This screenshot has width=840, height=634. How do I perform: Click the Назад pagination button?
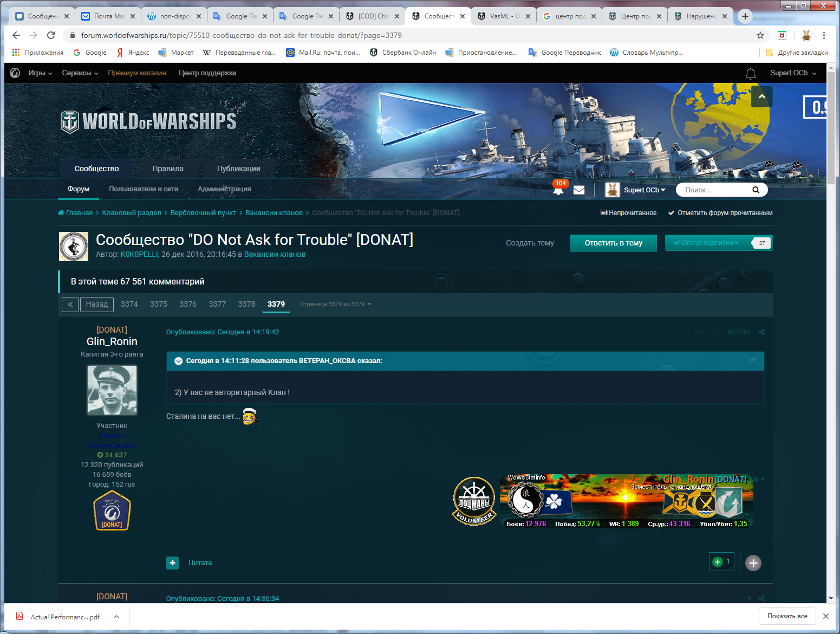pos(97,305)
